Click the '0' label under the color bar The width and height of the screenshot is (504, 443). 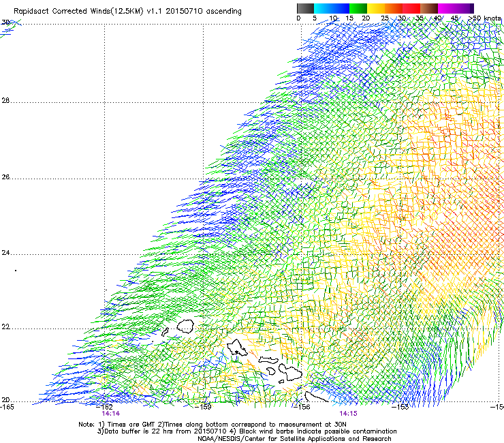point(298,18)
